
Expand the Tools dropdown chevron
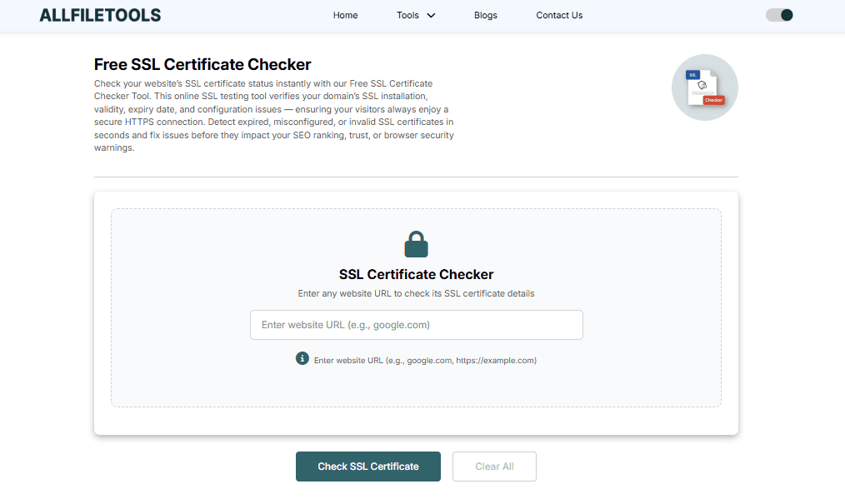tap(431, 15)
